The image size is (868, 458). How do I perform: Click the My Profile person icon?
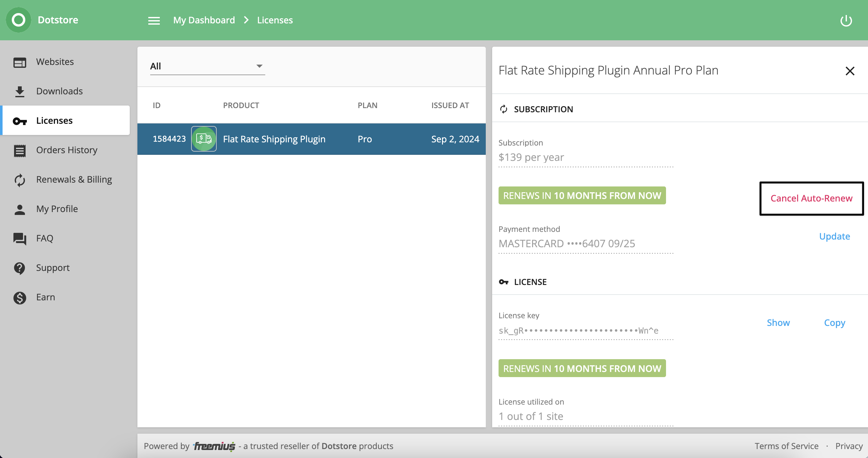19,209
